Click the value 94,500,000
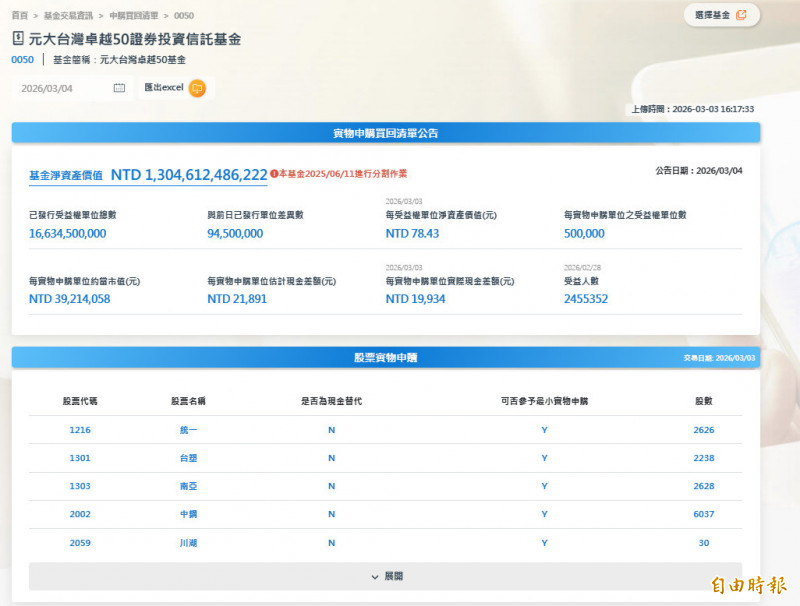 [235, 234]
